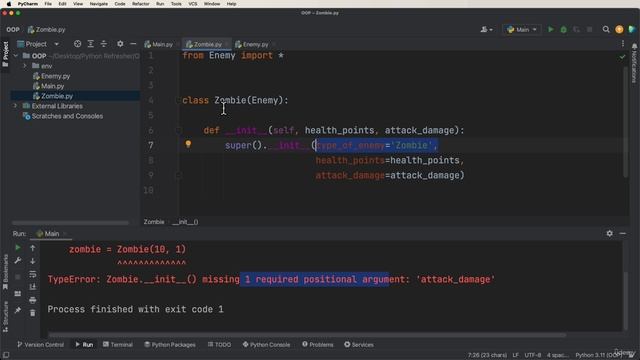This screenshot has width=640, height=360.
Task: Rerun Main in the Run panel
Action: tap(18, 248)
